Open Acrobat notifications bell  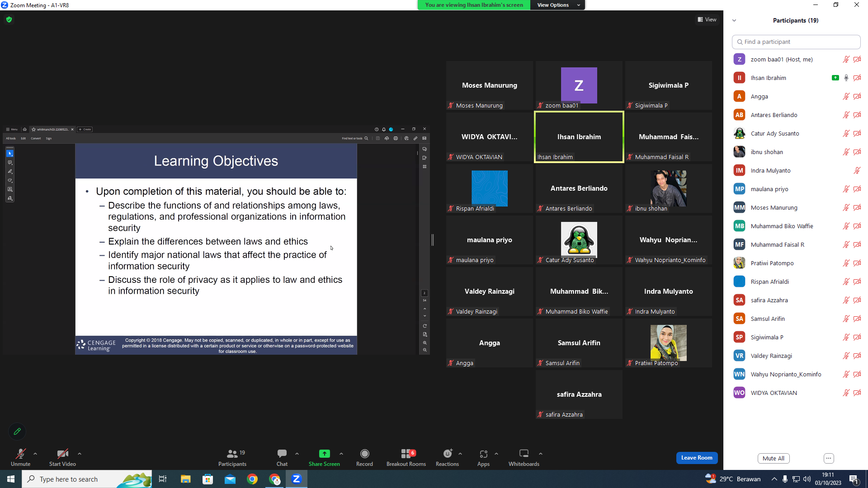pyautogui.click(x=384, y=129)
